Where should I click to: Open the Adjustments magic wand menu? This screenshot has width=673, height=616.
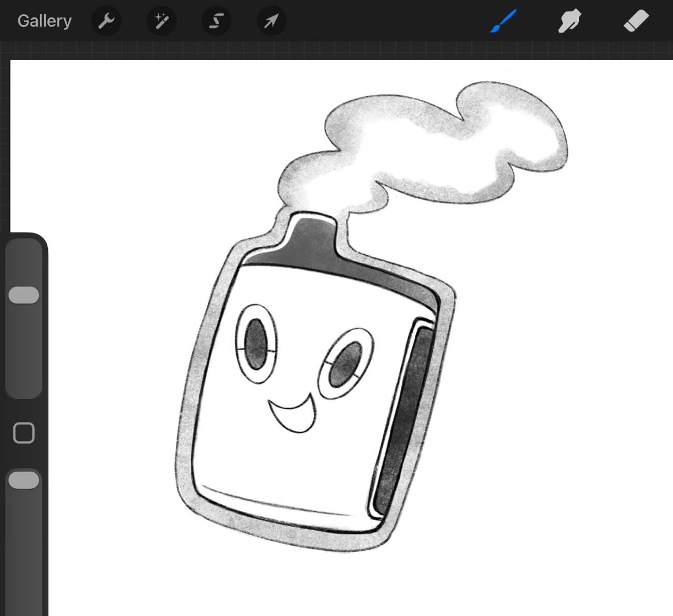pyautogui.click(x=161, y=21)
